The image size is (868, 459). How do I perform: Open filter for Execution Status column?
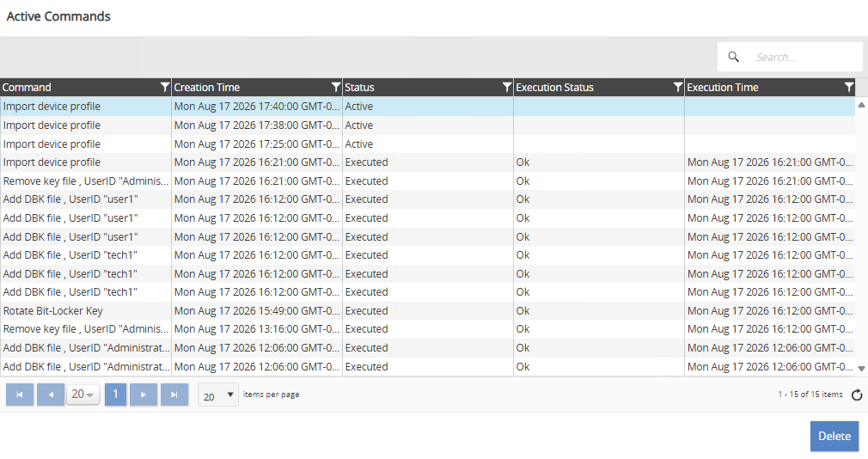[x=677, y=87]
